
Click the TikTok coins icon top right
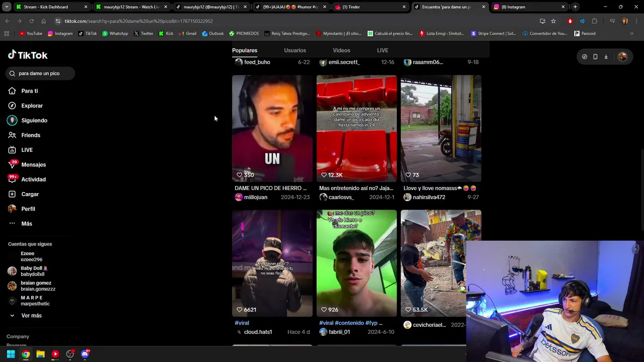(584, 57)
